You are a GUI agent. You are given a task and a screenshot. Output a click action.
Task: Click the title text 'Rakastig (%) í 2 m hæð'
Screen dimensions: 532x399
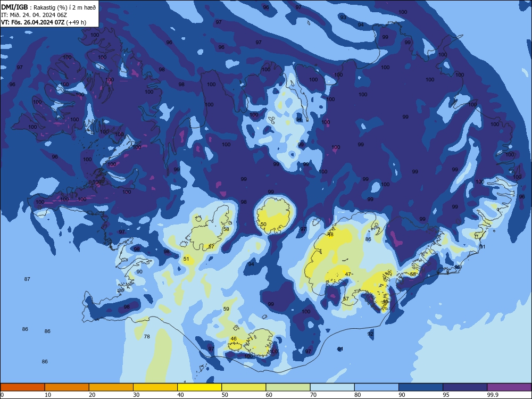65,7
